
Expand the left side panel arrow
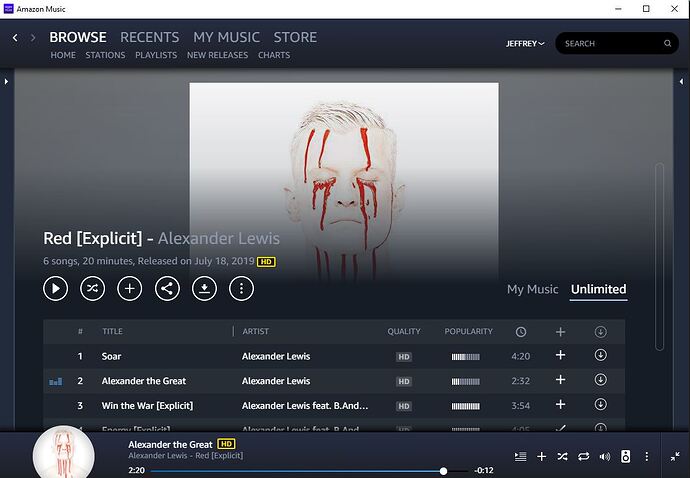point(6,81)
